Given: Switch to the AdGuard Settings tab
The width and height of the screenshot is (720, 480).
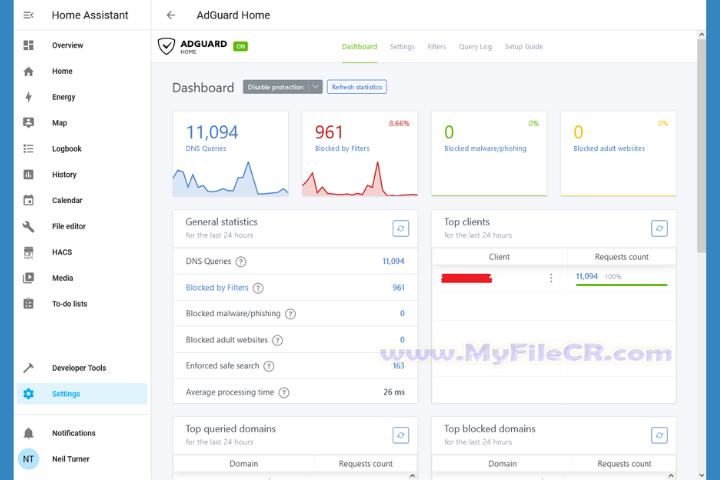Looking at the screenshot, I should [402, 46].
